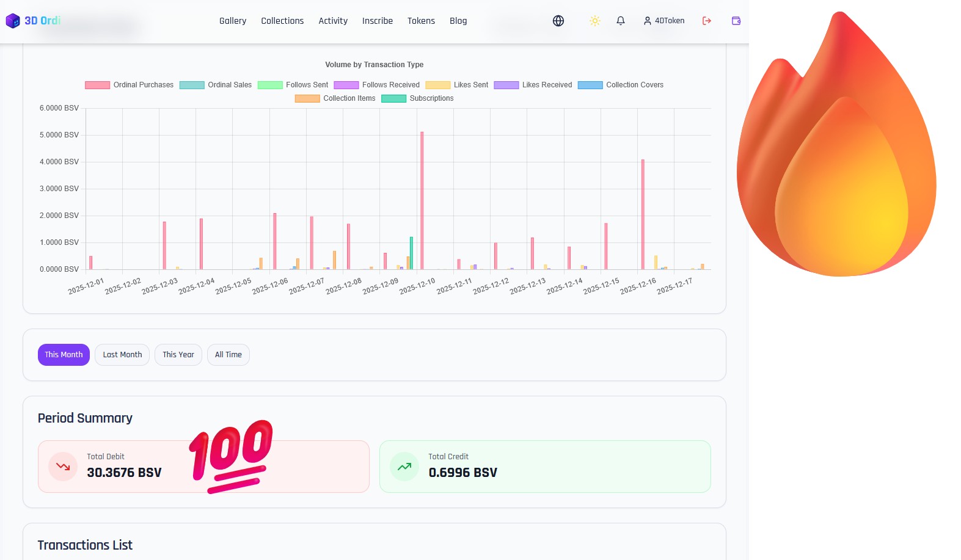
Task: Select Last Month period filter
Action: click(x=122, y=355)
